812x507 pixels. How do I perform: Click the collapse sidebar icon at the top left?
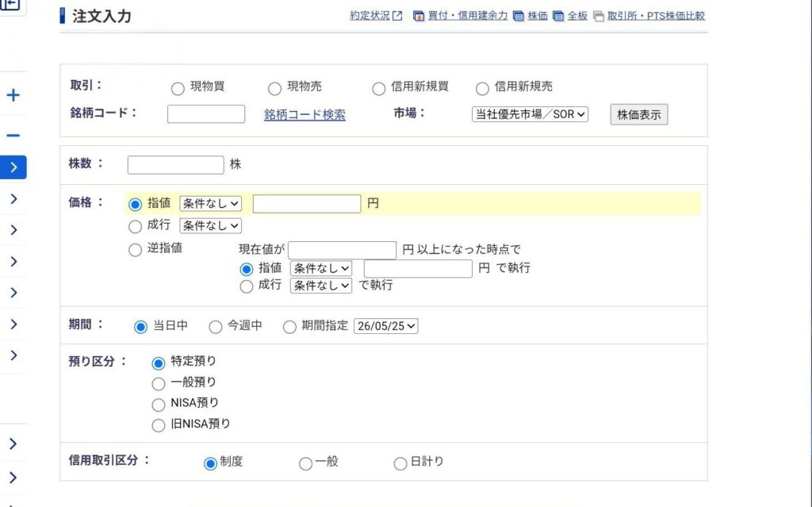(10, 6)
